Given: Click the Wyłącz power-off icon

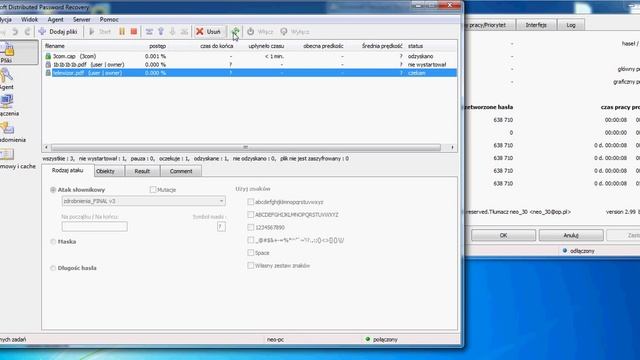Looking at the screenshot, I should click(x=284, y=31).
